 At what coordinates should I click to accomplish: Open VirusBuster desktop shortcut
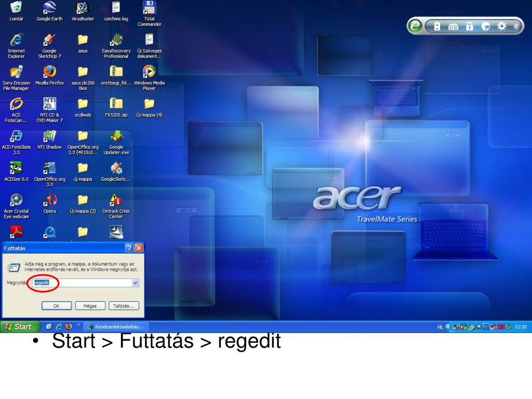83,11
